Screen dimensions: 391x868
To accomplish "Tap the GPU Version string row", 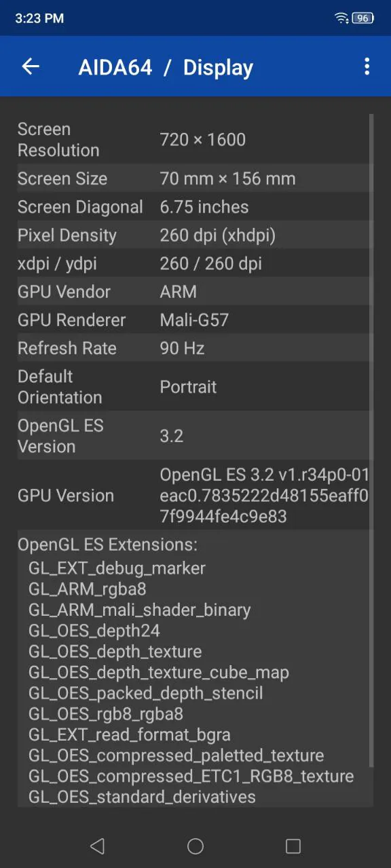I will (195, 495).
